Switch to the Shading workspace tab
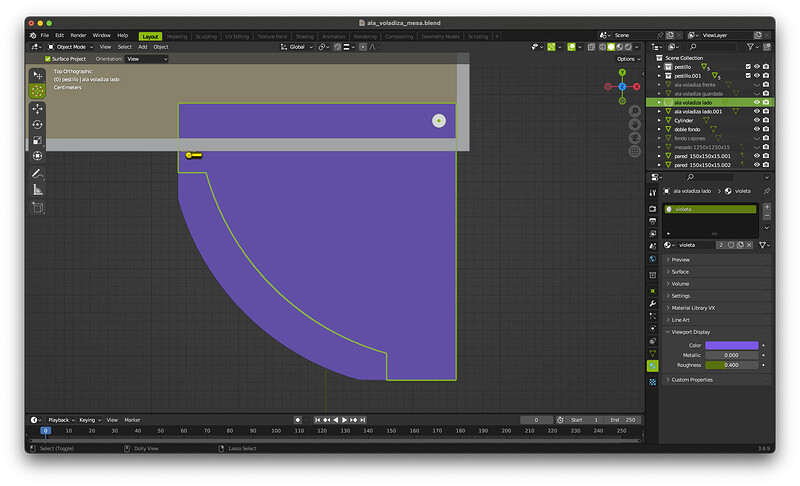 305,37
